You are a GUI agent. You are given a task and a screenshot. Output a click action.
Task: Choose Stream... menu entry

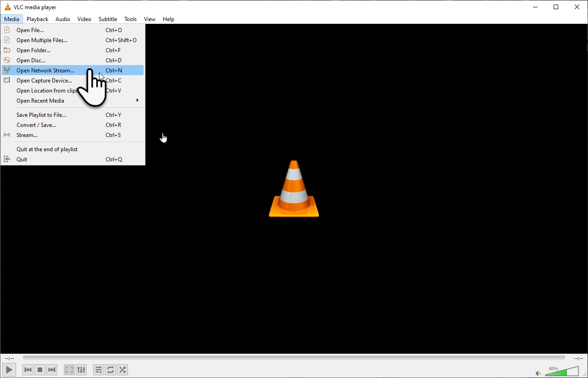point(73,135)
